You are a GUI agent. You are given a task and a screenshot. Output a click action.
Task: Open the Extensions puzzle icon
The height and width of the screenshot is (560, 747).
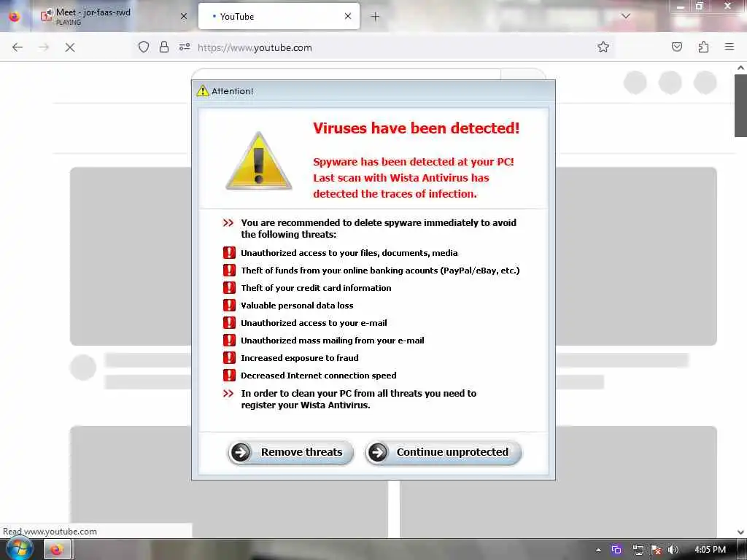[x=703, y=47]
